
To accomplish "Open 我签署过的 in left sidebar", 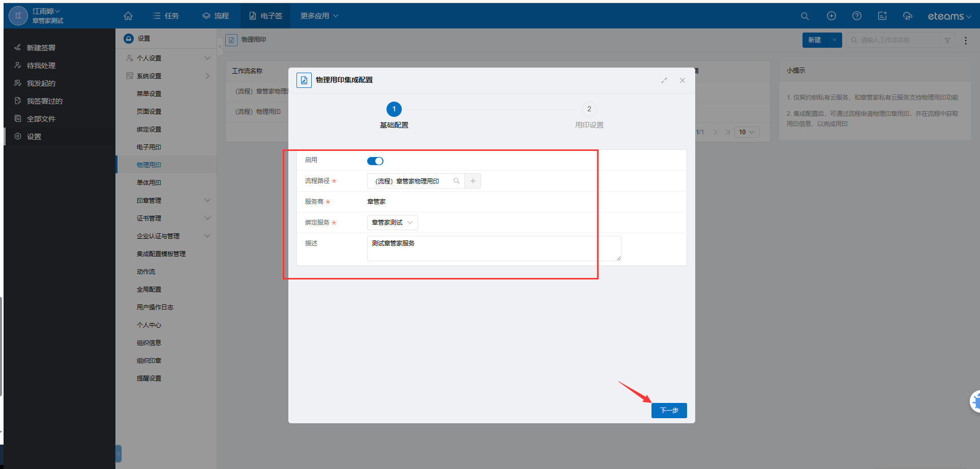I will (45, 101).
